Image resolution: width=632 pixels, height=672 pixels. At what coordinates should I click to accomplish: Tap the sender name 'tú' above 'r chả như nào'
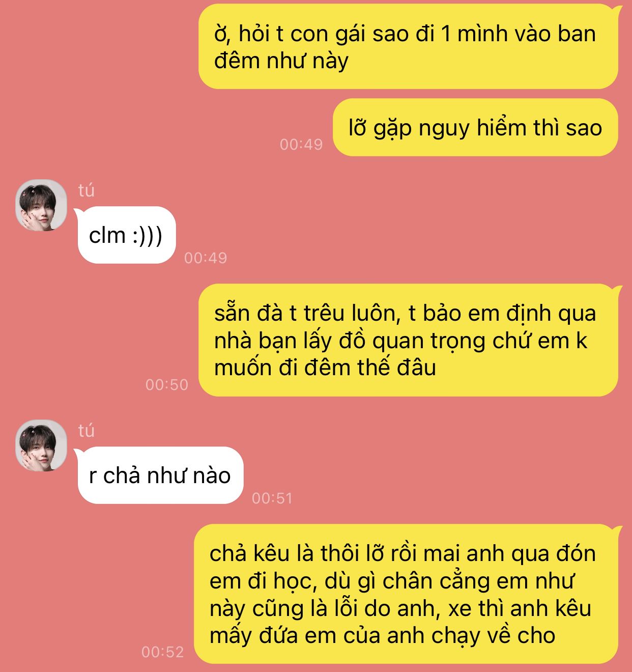point(86,430)
